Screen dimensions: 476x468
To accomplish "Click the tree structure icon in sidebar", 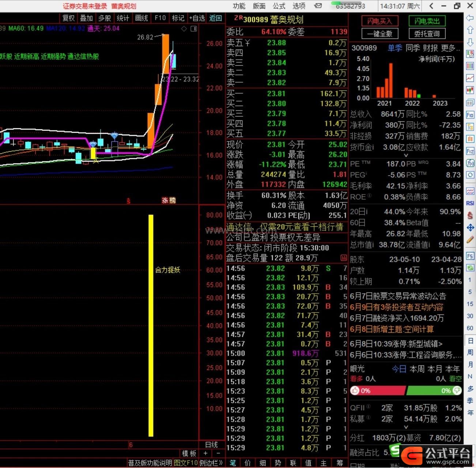I will [x=470, y=127].
